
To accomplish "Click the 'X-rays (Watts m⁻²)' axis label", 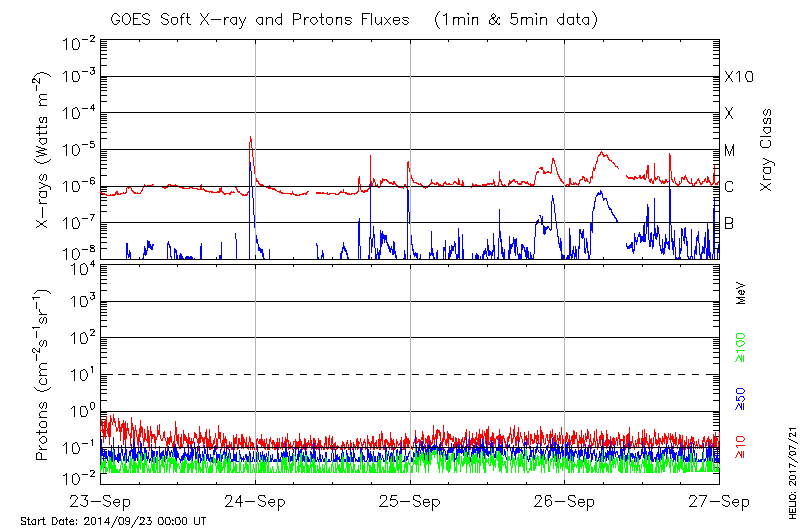I will 44,150.
